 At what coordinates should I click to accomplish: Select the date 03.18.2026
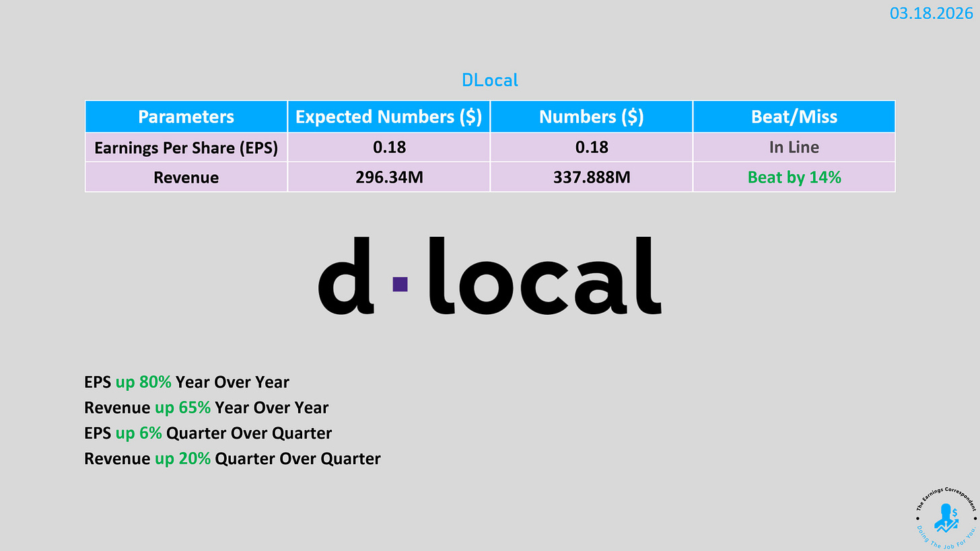click(932, 13)
